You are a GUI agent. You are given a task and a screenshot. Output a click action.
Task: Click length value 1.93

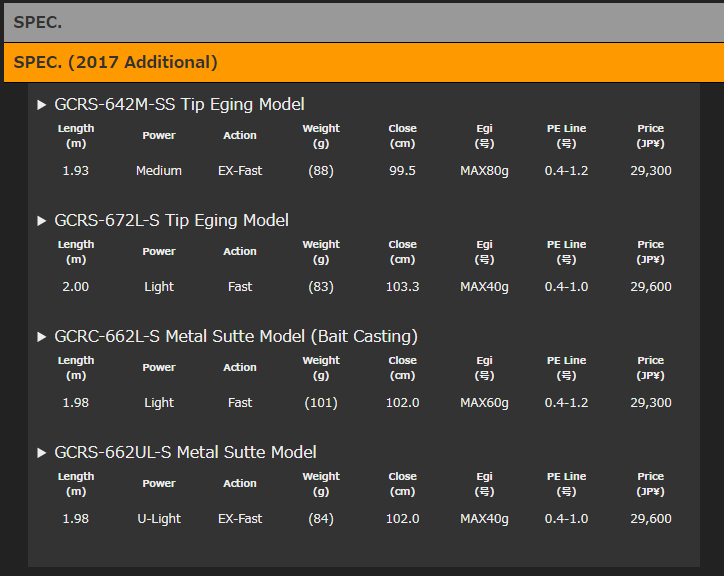coord(76,171)
